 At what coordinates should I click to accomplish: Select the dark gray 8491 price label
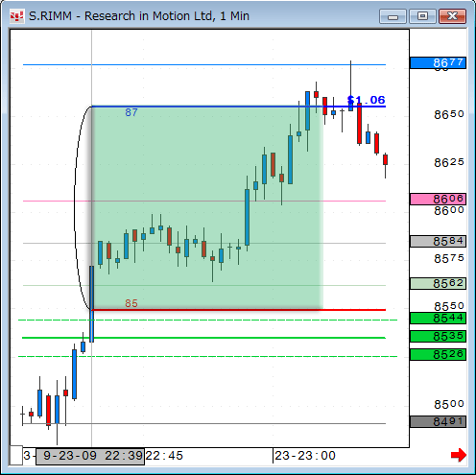pyautogui.click(x=438, y=421)
